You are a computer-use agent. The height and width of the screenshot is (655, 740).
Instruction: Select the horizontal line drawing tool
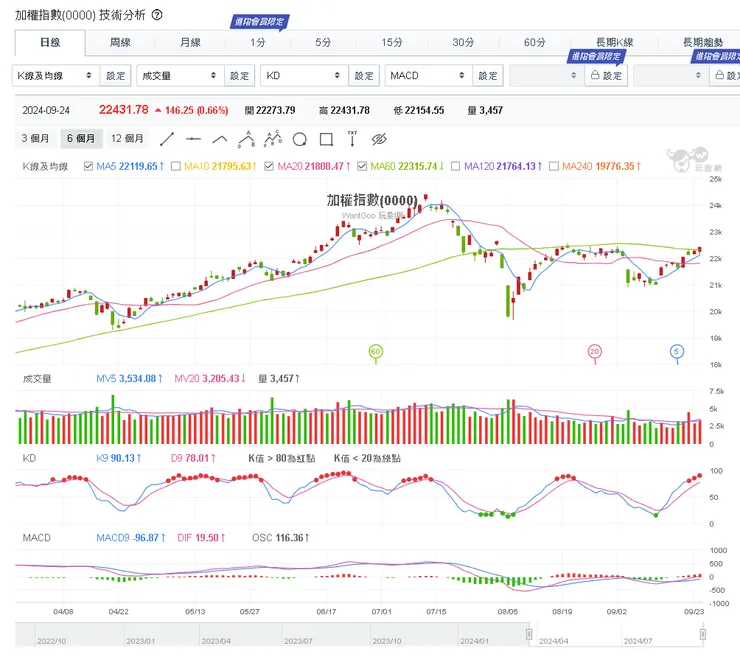point(193,139)
